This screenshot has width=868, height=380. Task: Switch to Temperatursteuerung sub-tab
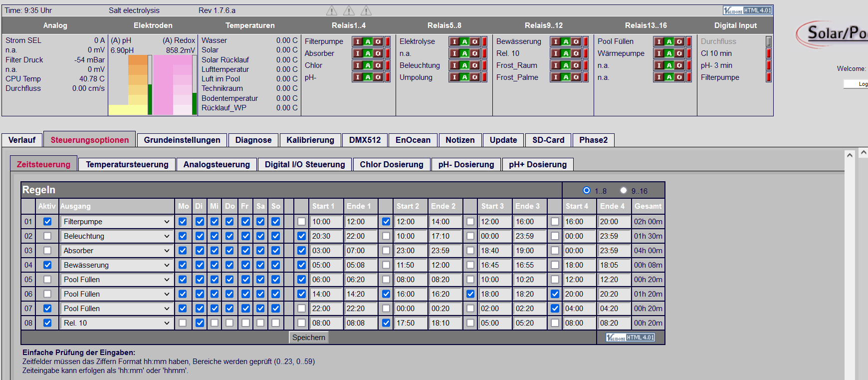pyautogui.click(x=127, y=165)
